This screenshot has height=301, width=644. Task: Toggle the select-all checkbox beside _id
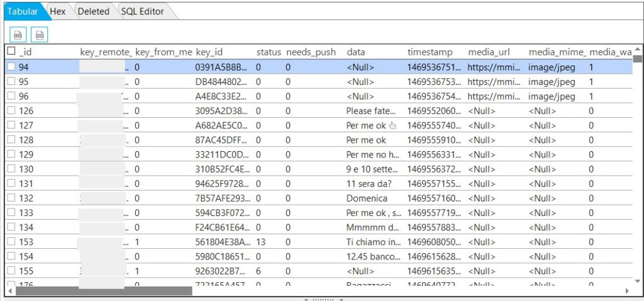11,52
